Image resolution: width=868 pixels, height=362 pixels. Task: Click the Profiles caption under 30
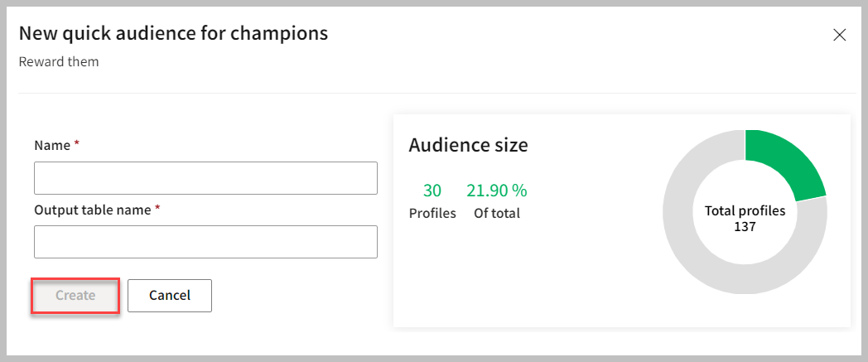[432, 213]
